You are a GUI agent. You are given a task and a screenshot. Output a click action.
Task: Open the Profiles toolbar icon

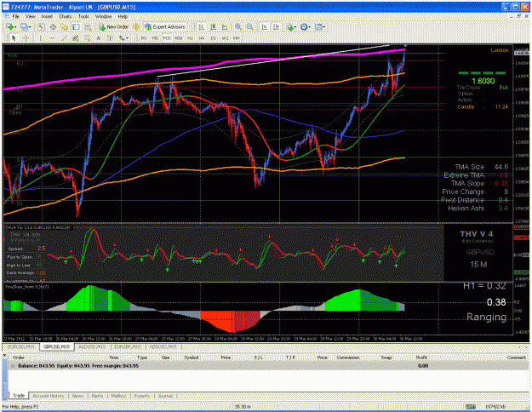(24, 26)
